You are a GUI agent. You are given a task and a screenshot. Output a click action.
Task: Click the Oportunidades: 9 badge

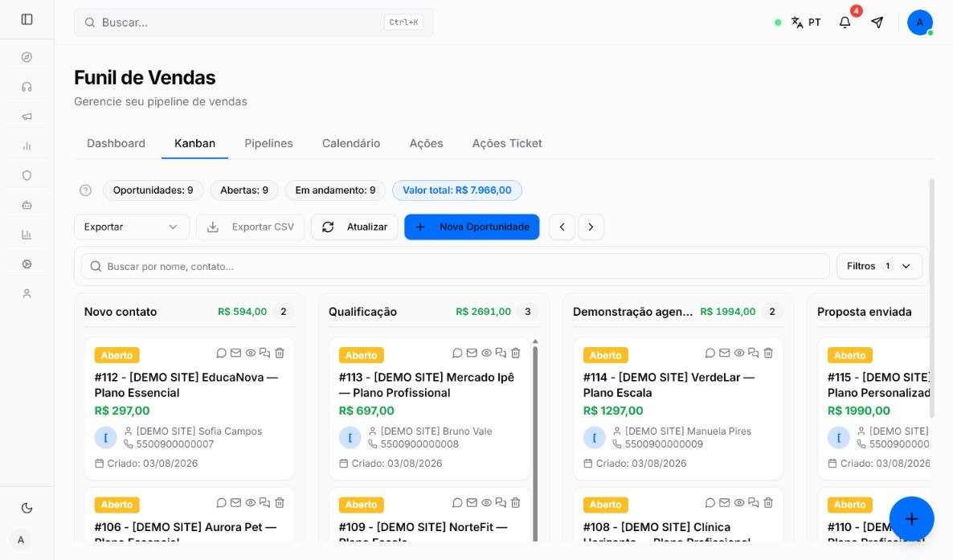pos(153,190)
